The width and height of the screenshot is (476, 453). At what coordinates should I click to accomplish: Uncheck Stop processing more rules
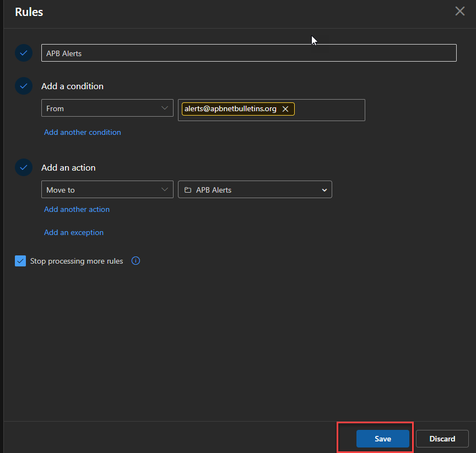tap(20, 261)
